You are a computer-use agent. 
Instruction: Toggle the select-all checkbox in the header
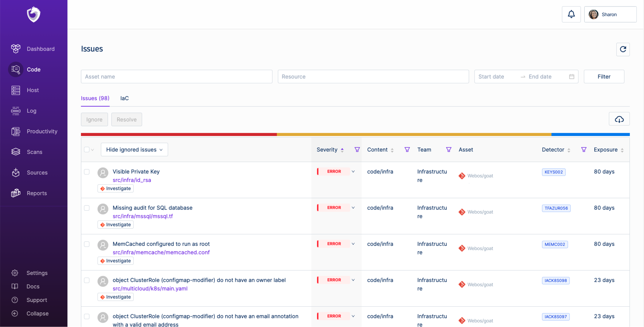87,149
